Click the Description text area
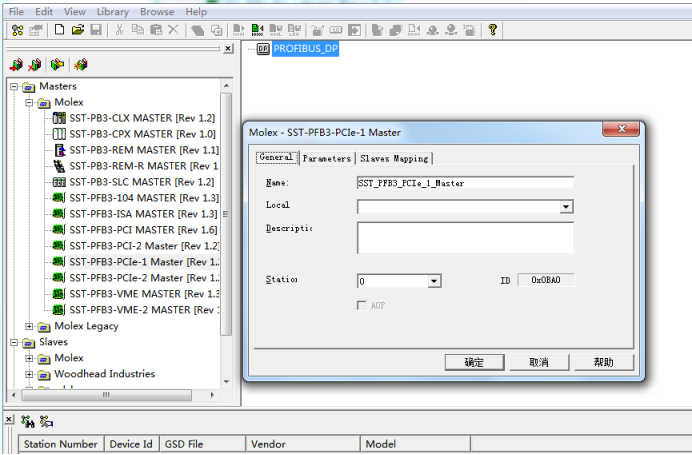The height and width of the screenshot is (455, 692). (465, 238)
